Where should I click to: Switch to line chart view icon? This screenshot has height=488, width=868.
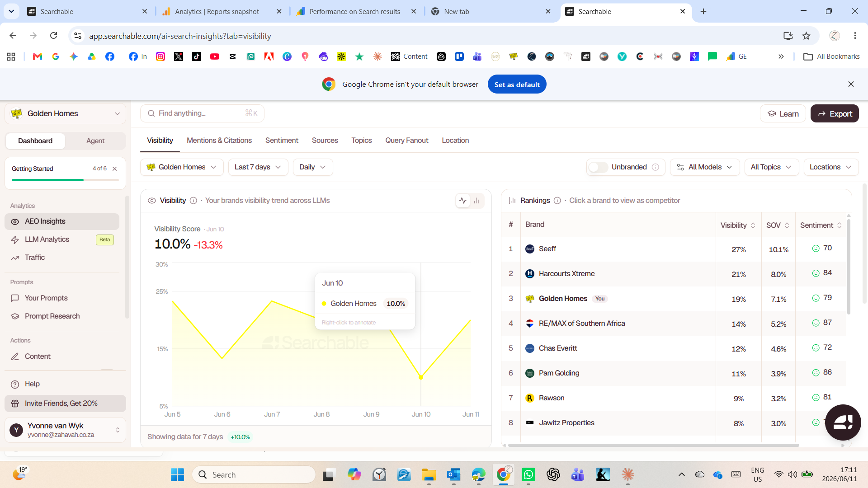pyautogui.click(x=463, y=201)
